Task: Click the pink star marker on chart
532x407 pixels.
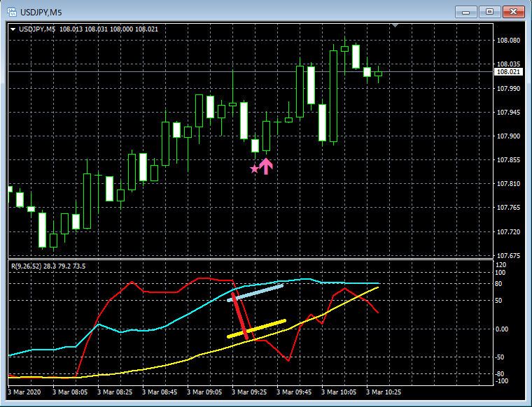Action: coord(254,169)
